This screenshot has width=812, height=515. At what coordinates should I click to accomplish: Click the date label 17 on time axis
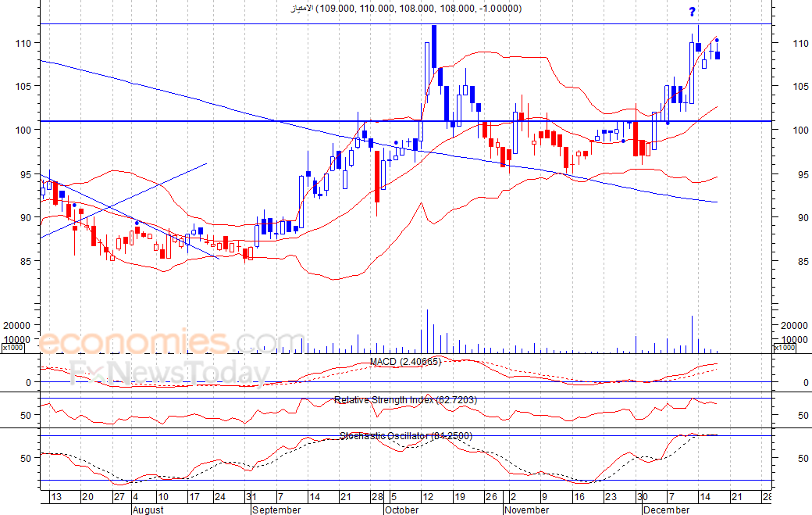point(194,497)
